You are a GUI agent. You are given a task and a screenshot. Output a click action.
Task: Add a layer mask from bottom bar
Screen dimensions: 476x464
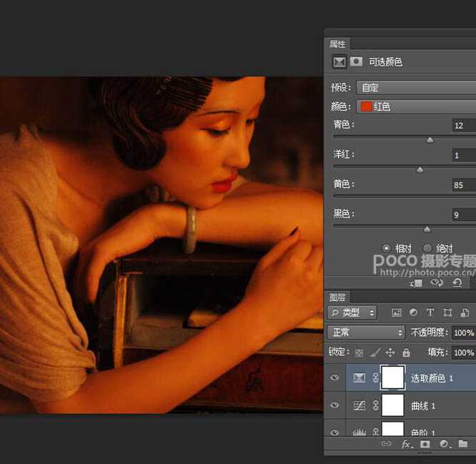(425, 444)
